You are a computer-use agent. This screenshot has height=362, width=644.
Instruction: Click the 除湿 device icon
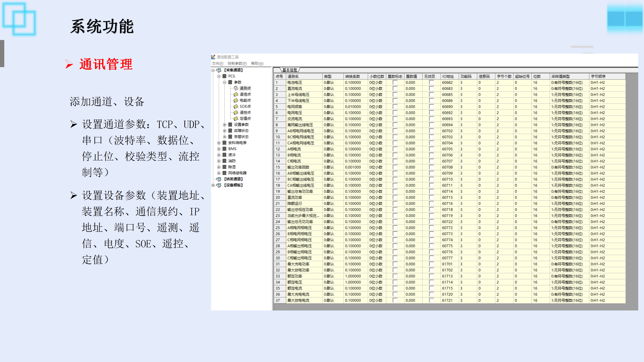[224, 167]
